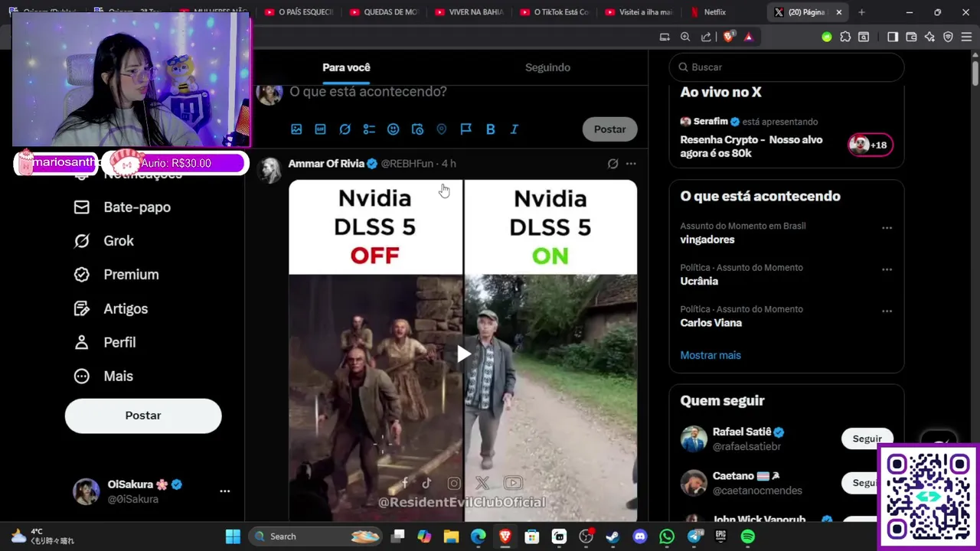Open Ammar Of Rivia's profile name
Viewport: 980px width, 551px height.
point(326,164)
